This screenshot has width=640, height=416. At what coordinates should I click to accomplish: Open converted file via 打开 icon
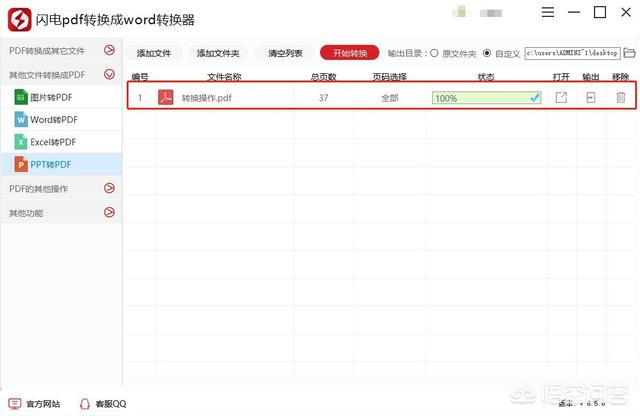click(x=561, y=97)
